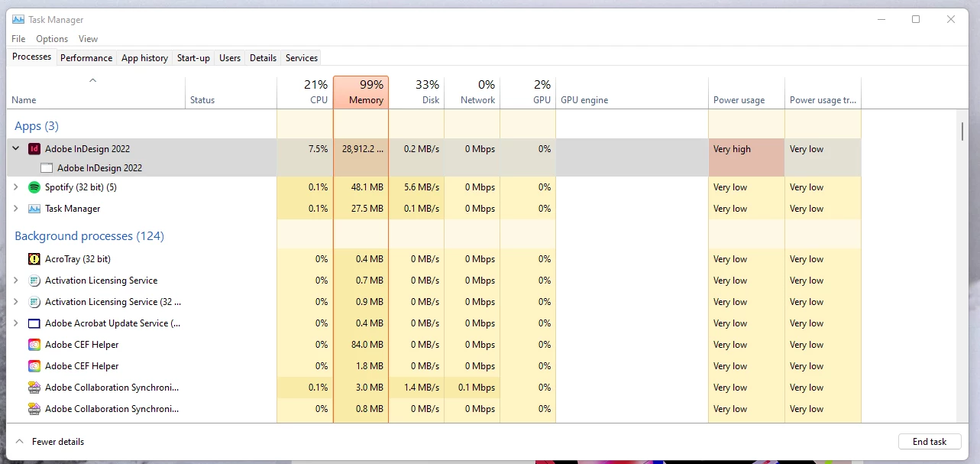Click Spotify's 5.6 MB/s disk value
Screen dimensions: 980x464
click(422, 187)
